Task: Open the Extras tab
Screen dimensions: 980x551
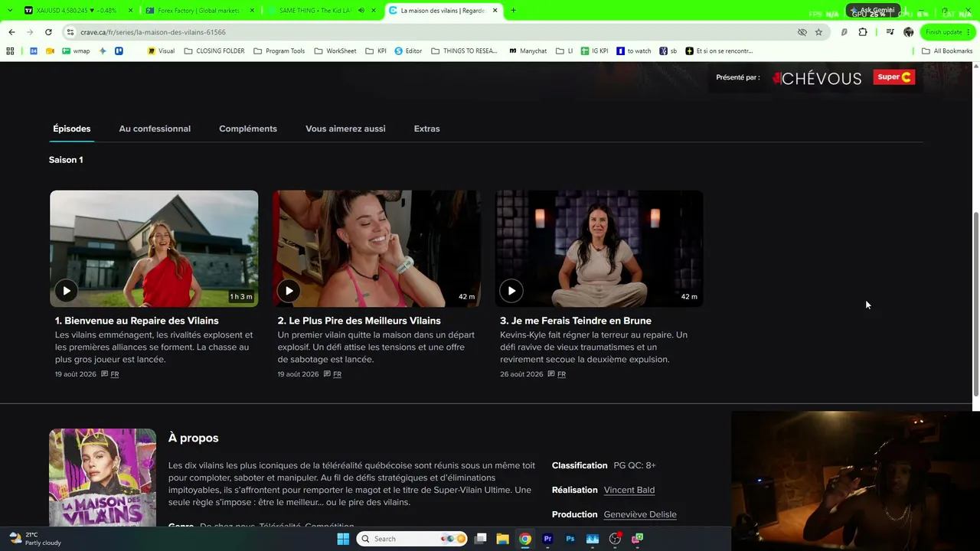Action: pyautogui.click(x=426, y=129)
